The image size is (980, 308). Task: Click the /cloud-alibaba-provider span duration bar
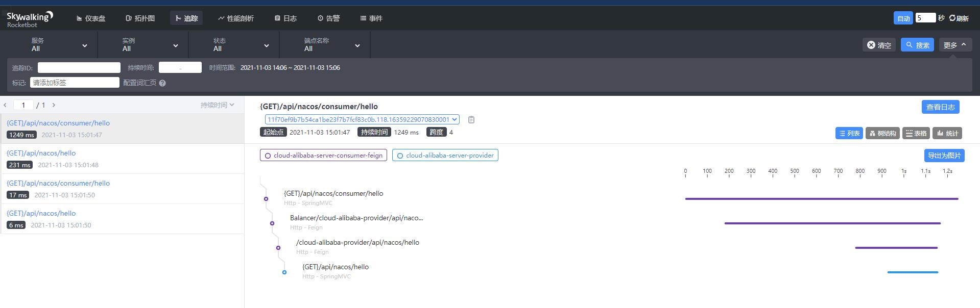896,248
